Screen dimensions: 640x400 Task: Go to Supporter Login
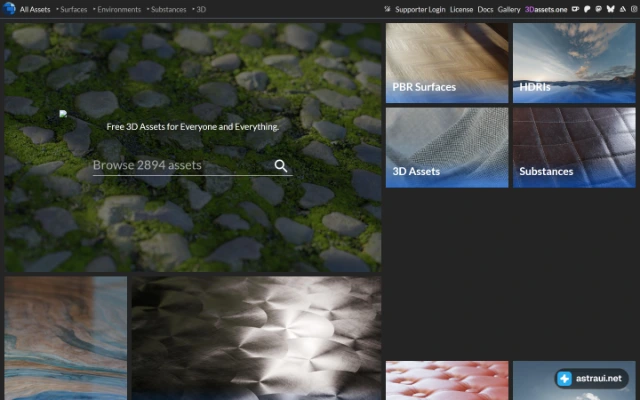[420, 9]
